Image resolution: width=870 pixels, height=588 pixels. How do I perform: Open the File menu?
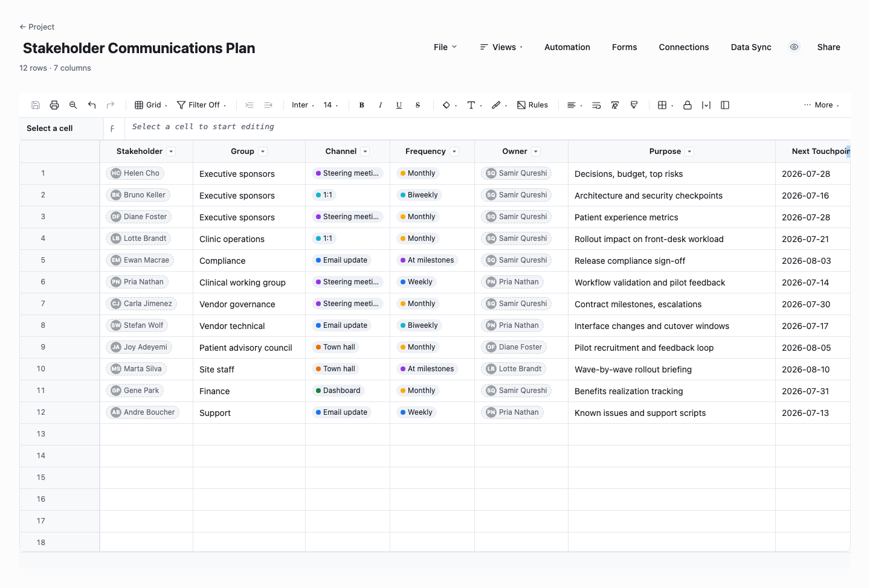[445, 47]
